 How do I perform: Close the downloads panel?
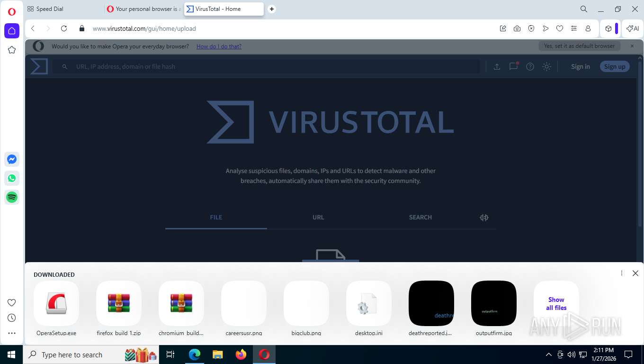click(x=635, y=273)
